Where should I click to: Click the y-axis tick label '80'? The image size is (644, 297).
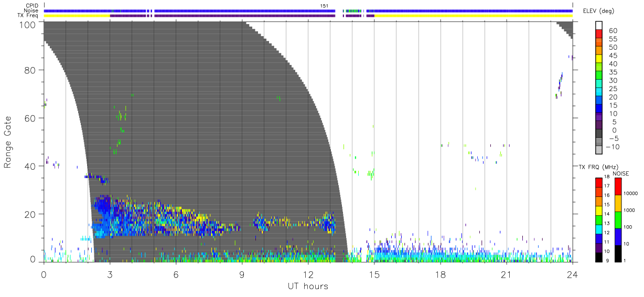coord(30,70)
